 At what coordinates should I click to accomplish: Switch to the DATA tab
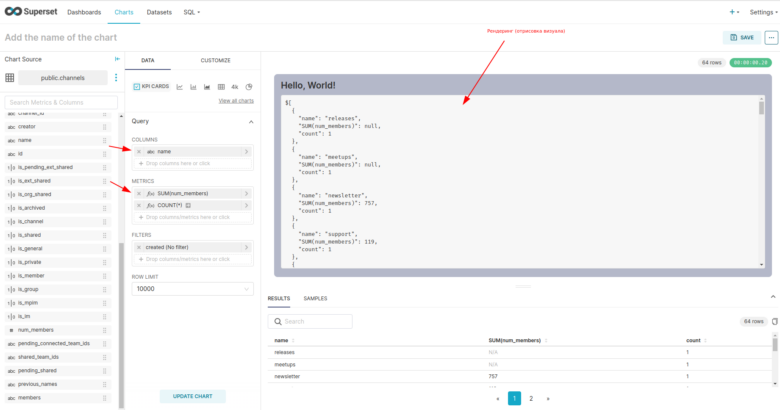click(148, 60)
